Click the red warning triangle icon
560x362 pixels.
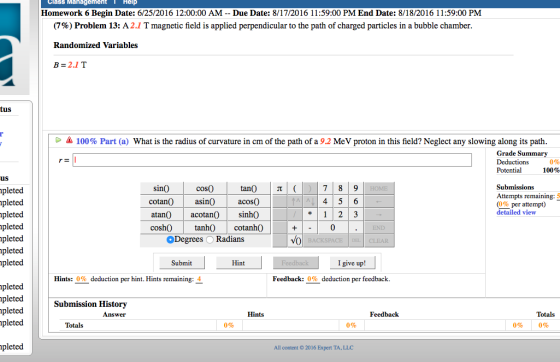[x=69, y=140]
